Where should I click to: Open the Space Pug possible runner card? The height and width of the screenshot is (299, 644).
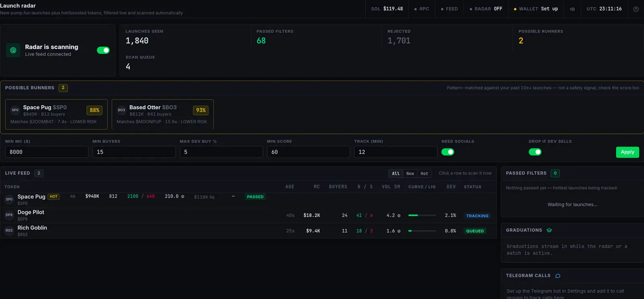(x=56, y=114)
